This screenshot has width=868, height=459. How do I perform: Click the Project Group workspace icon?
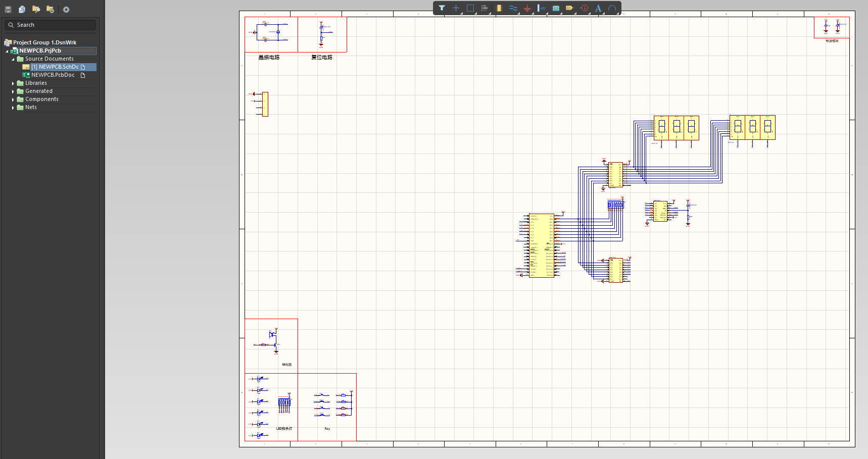8,42
